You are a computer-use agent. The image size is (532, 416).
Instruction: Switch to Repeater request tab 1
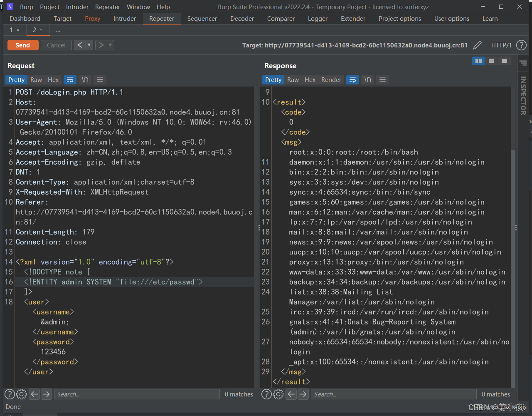[x=11, y=30]
